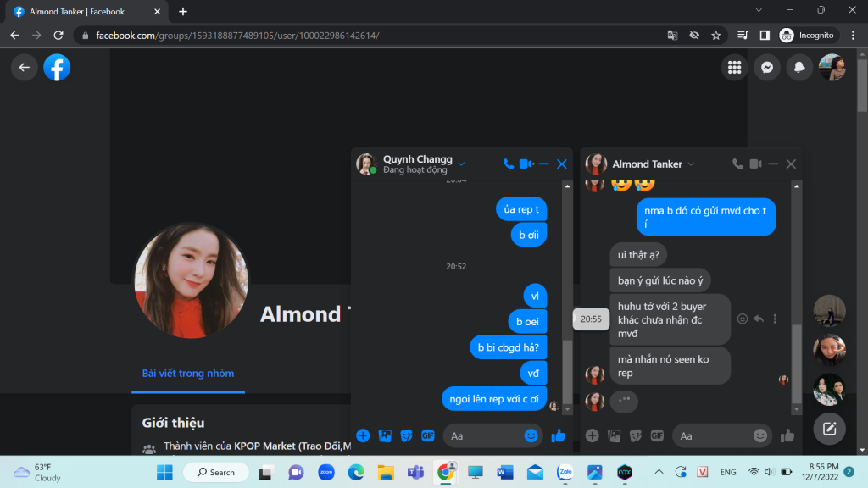This screenshot has width=868, height=488.
Task: Open the Messenger icon in Facebook header
Action: (x=767, y=68)
